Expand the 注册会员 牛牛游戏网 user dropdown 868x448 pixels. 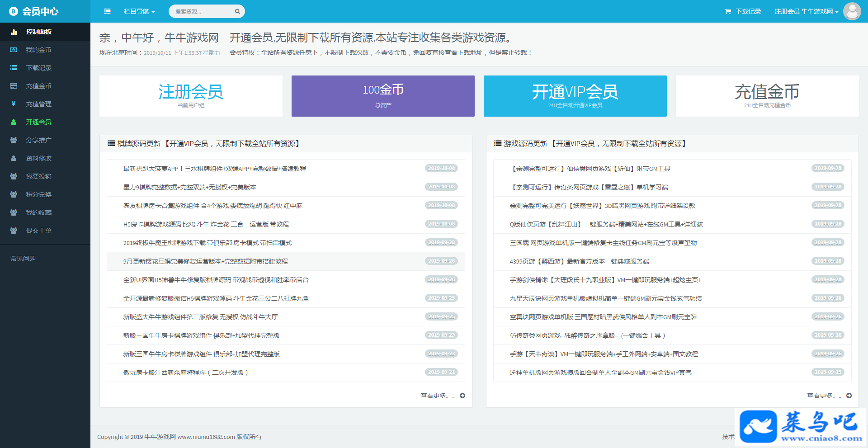(x=806, y=11)
